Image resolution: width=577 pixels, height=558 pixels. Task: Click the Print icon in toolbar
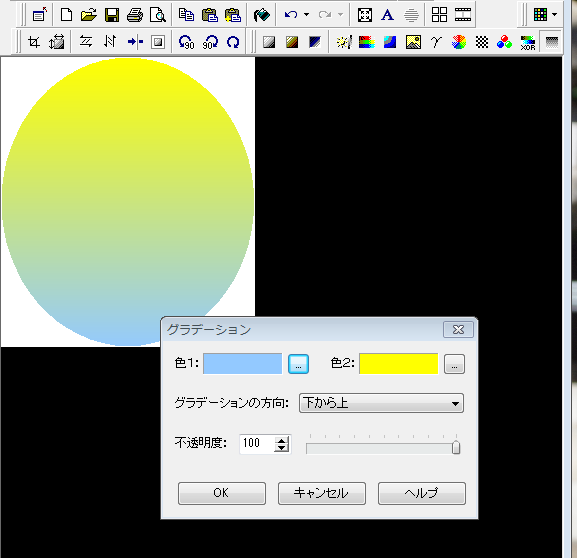135,15
